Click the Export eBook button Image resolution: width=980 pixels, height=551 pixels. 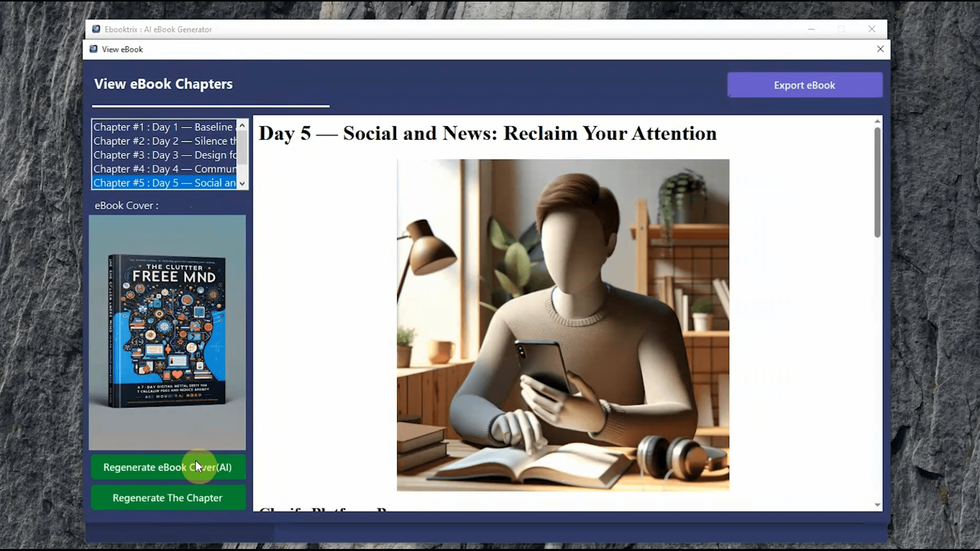(804, 85)
